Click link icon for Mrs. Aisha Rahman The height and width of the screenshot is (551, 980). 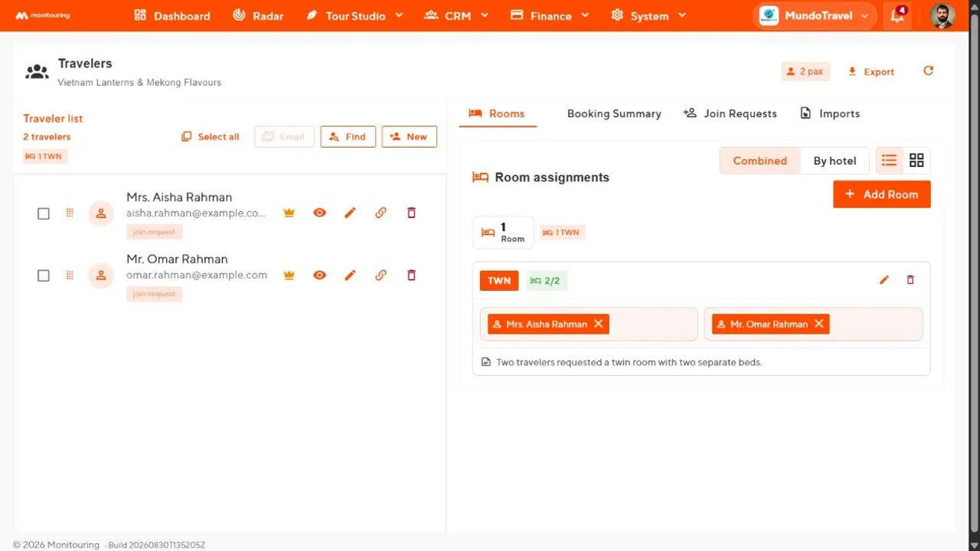click(x=381, y=213)
